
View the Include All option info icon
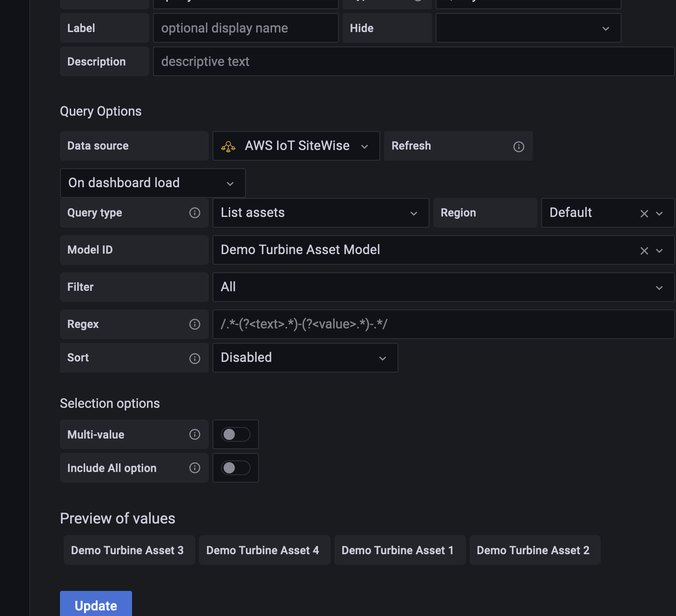[195, 468]
